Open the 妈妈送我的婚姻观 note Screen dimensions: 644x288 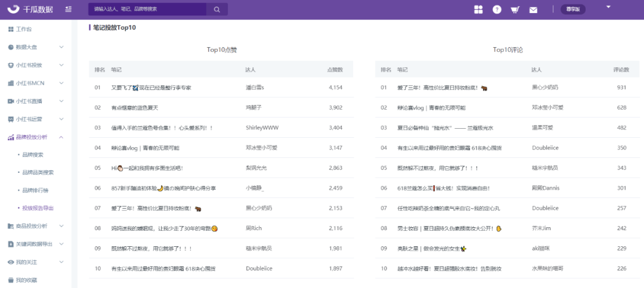pos(165,228)
